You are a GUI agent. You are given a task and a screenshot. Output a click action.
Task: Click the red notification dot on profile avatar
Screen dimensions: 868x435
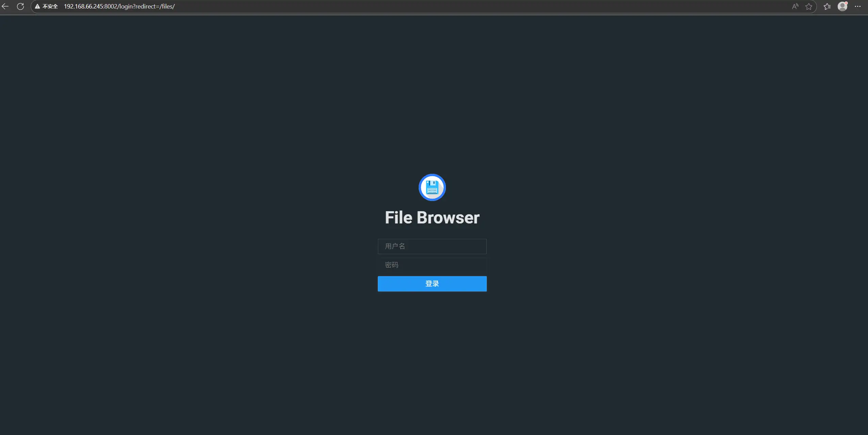[x=847, y=3]
